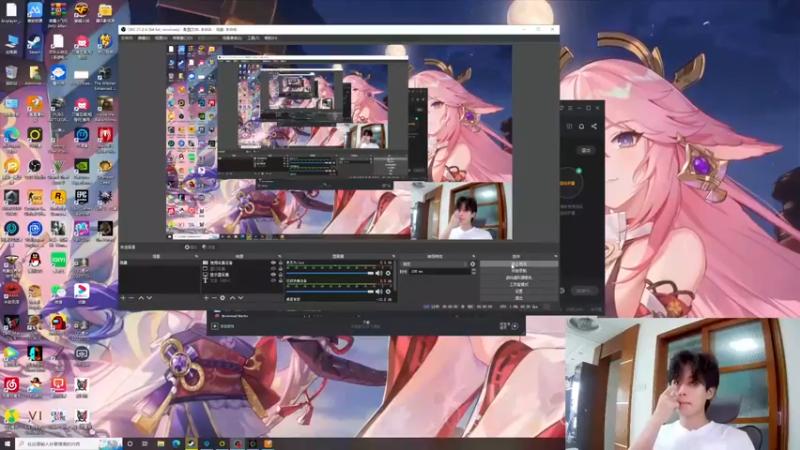The image size is (800, 450).
Task: Open the Rockstar Games Launcher desktop shortcut
Action: coord(58,200)
